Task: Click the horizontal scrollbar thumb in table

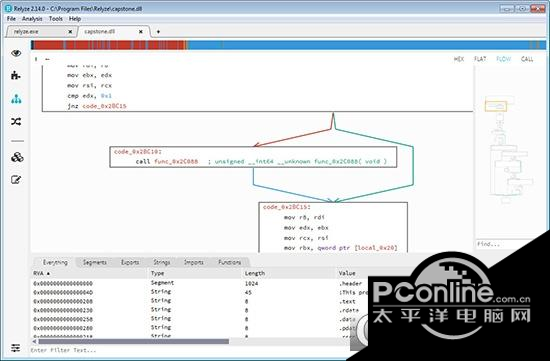Action: pyautogui.click(x=133, y=341)
